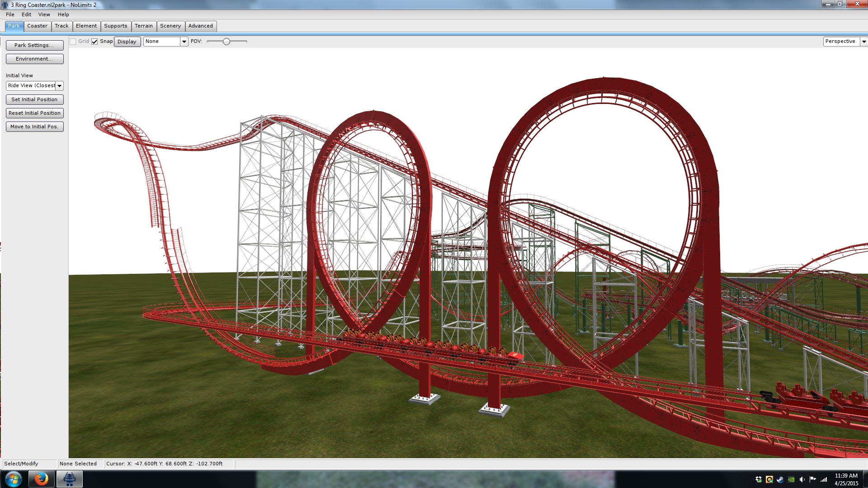The width and height of the screenshot is (868, 488).
Task: Open the Action Center flag icon
Action: tap(813, 479)
